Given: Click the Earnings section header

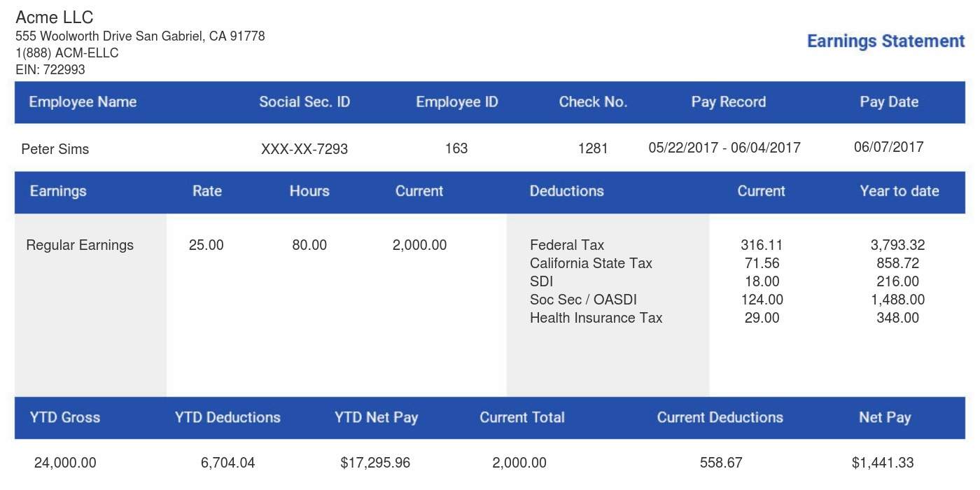Looking at the screenshot, I should point(58,191).
